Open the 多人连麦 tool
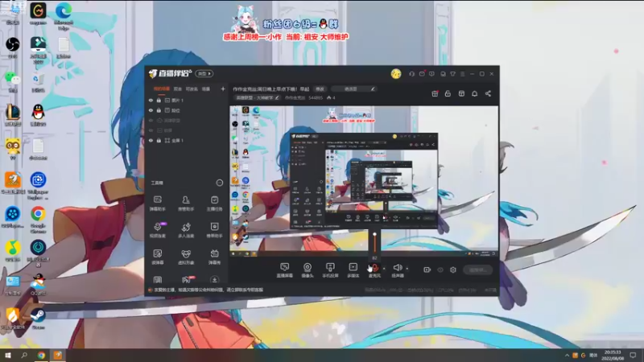Image resolution: width=644 pixels, height=362 pixels. point(186,230)
